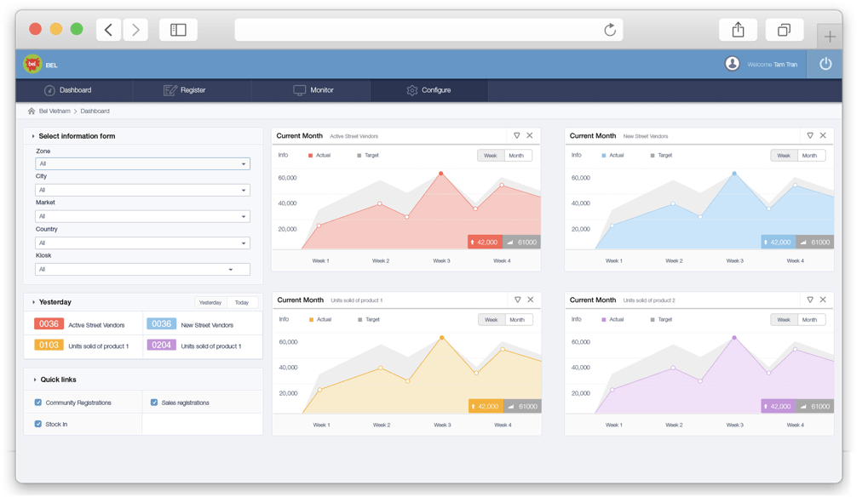Click the browser share icon
This screenshot has height=497, width=868.
point(738,30)
